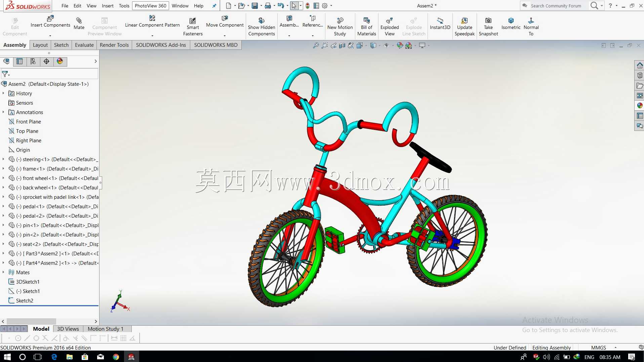Take a Snapshot of the model
Image resolution: width=644 pixels, height=362 pixels.
tap(488, 27)
